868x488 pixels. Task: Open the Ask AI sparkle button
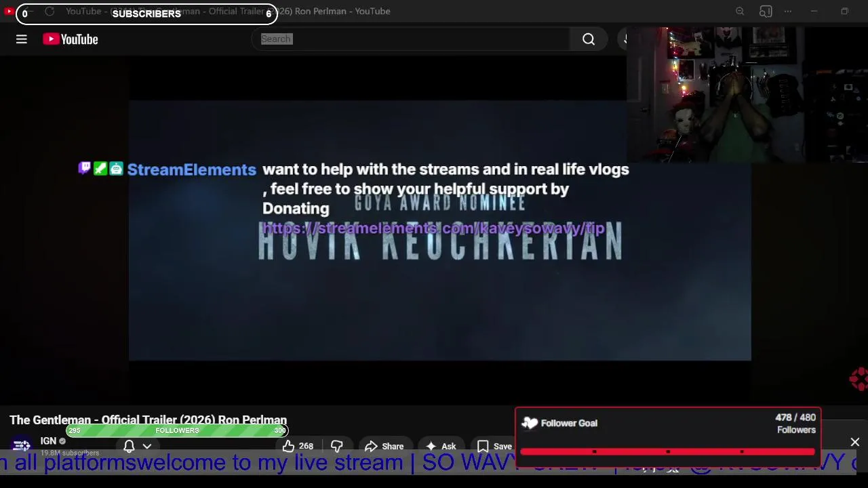pos(441,446)
